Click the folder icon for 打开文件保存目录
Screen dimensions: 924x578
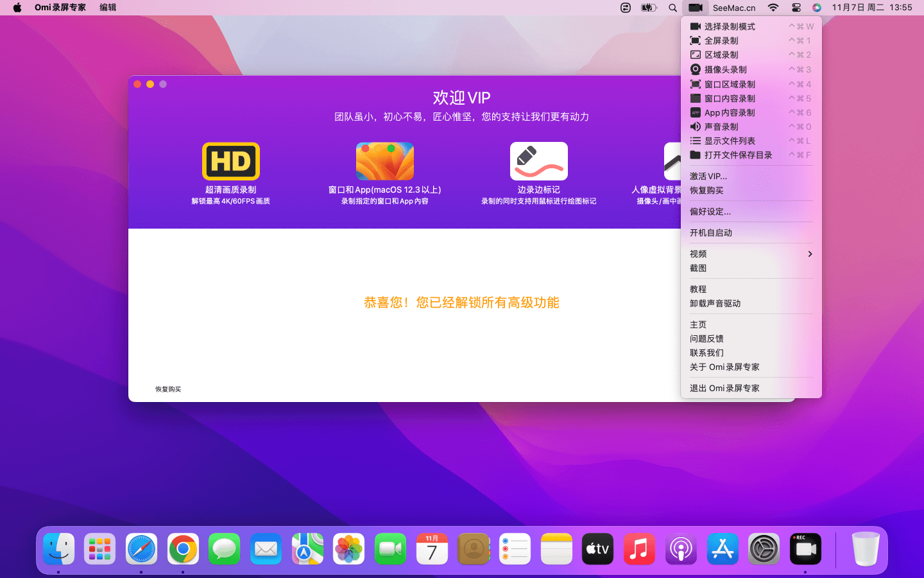[x=695, y=155]
